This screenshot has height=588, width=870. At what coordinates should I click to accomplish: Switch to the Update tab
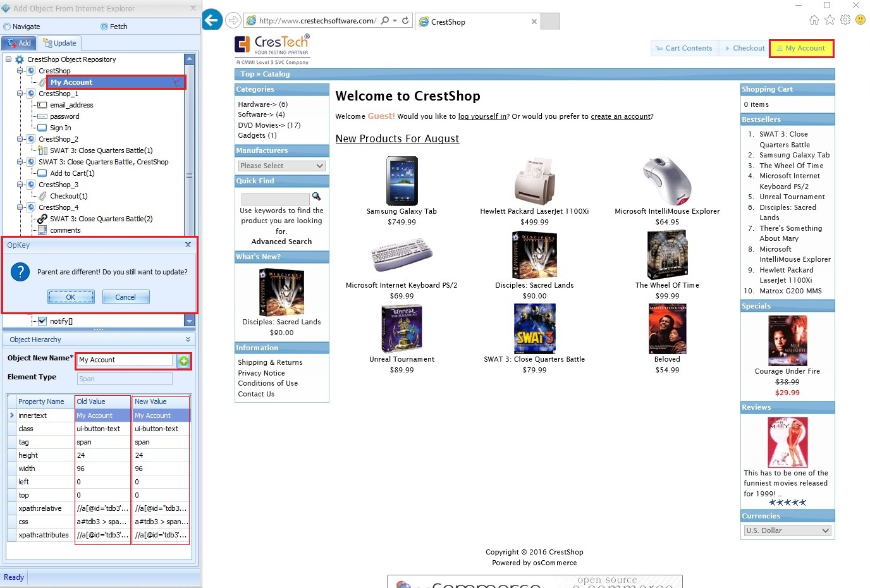click(x=59, y=43)
